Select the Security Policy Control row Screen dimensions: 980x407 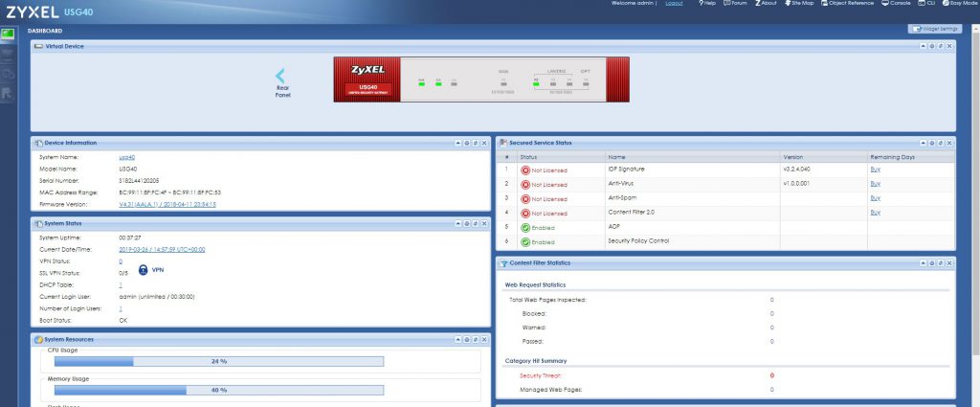(x=725, y=242)
